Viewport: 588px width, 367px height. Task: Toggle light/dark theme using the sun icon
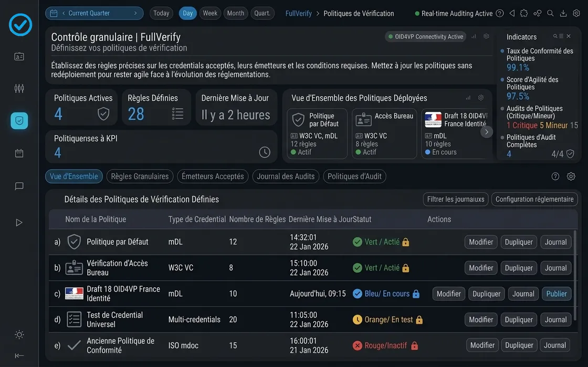(x=19, y=334)
